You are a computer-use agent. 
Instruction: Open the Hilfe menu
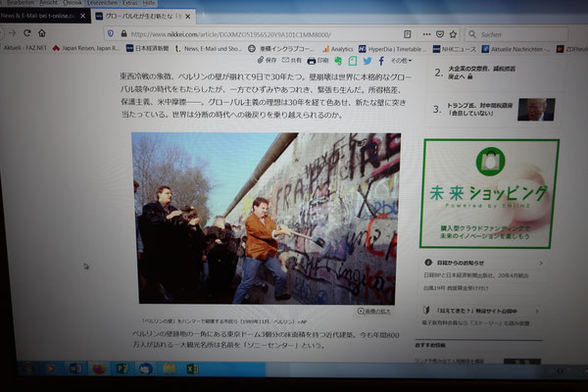(149, 3)
